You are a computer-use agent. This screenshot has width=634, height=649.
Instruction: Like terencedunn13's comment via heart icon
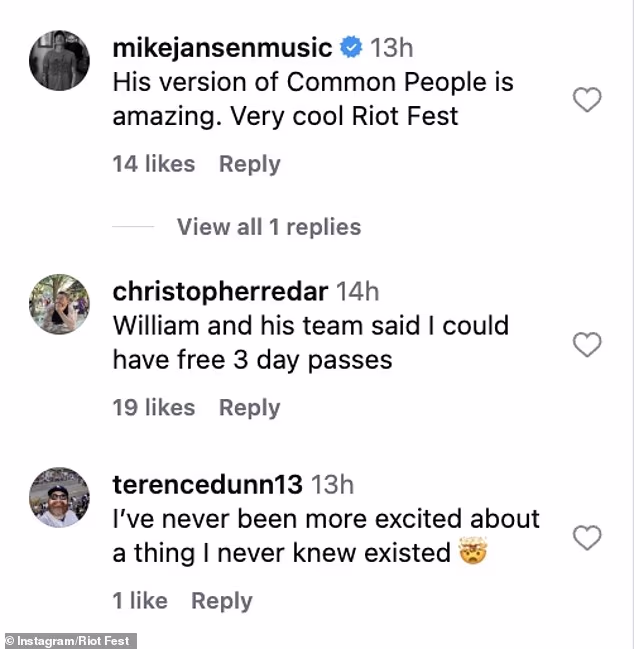(587, 537)
